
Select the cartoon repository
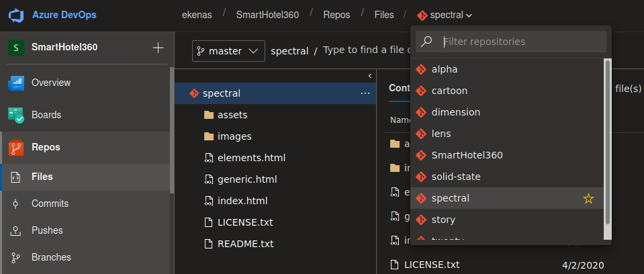[507, 91]
